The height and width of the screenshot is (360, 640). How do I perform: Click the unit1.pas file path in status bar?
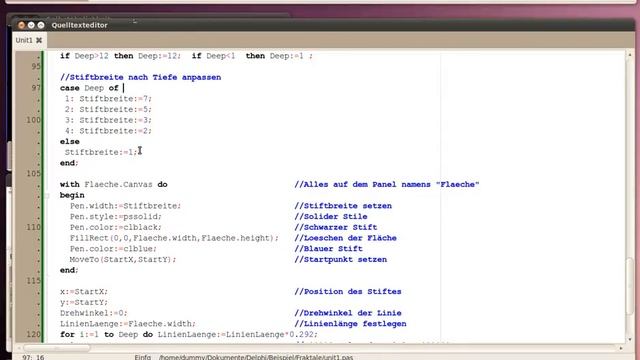pos(256,357)
